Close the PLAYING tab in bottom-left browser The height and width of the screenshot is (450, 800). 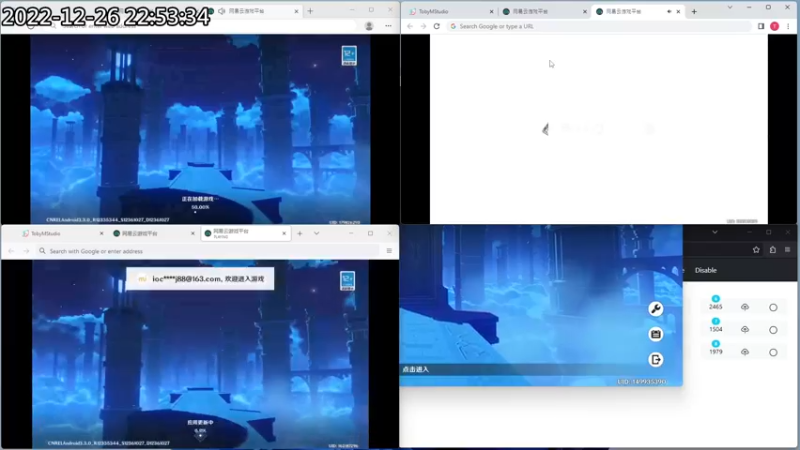(x=284, y=233)
